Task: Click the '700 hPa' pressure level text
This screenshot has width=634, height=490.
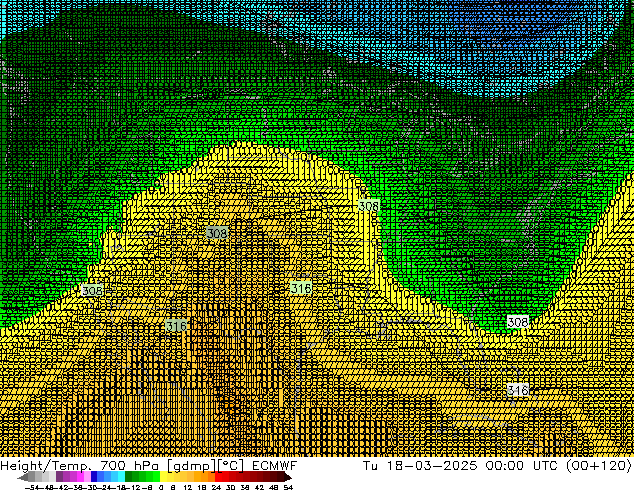Action: pyautogui.click(x=129, y=466)
